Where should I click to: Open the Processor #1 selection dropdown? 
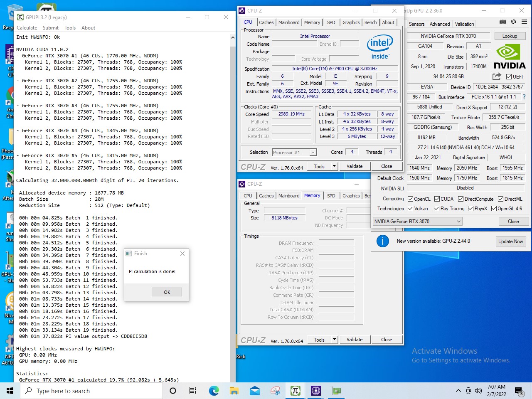(294, 153)
